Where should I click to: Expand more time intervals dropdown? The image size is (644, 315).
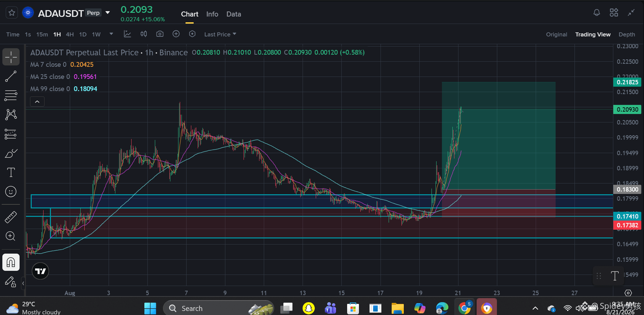point(111,34)
